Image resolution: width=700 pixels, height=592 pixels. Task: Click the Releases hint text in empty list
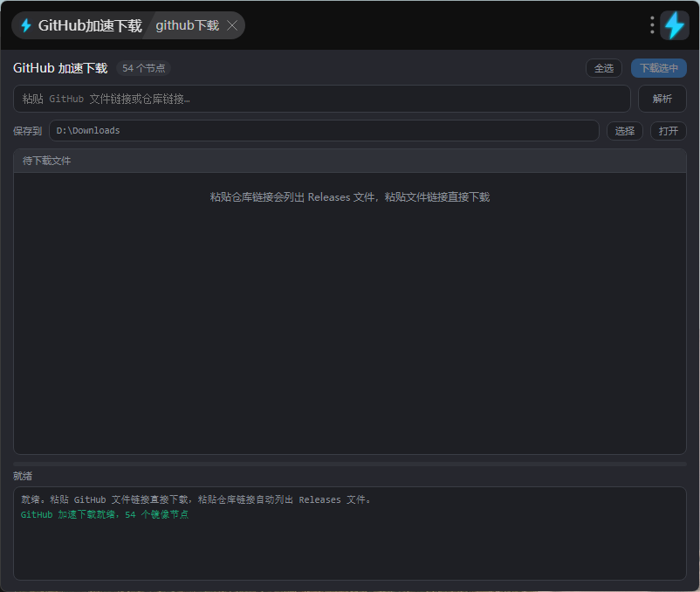pos(350,197)
